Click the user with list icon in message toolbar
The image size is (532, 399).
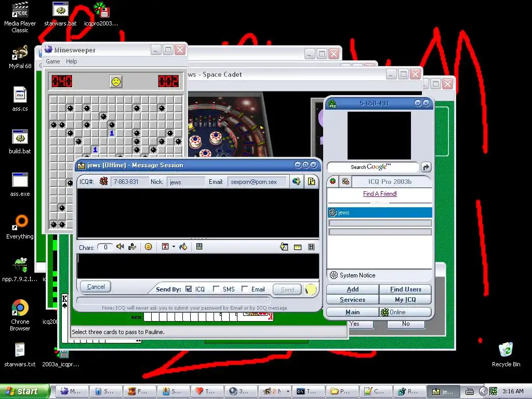coord(284,247)
